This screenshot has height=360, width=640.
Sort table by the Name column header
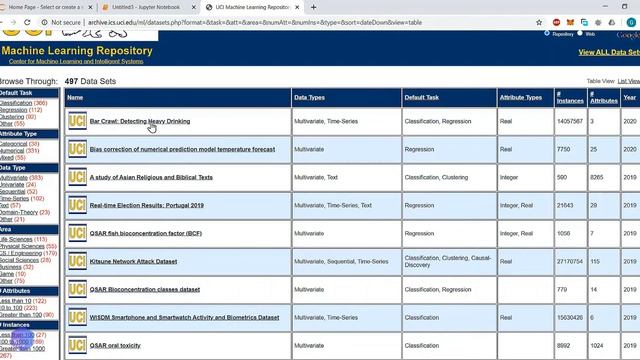75,97
